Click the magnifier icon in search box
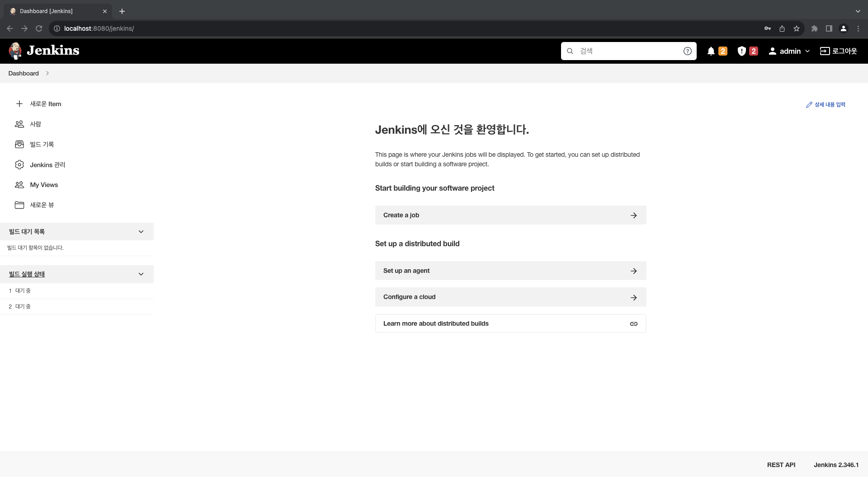Image resolution: width=868 pixels, height=477 pixels. click(570, 51)
